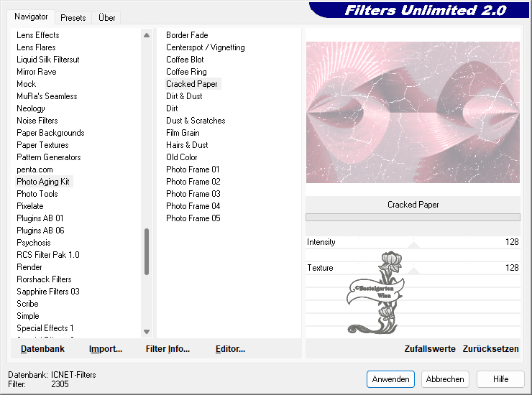Viewport: 532px width, 395px height.
Task: Select Paper Textures category
Action: (x=42, y=145)
